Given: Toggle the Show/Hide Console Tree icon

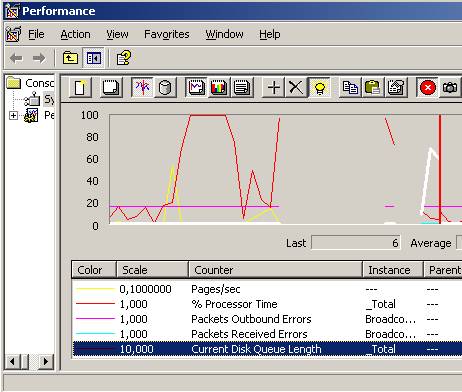Looking at the screenshot, I should point(94,58).
